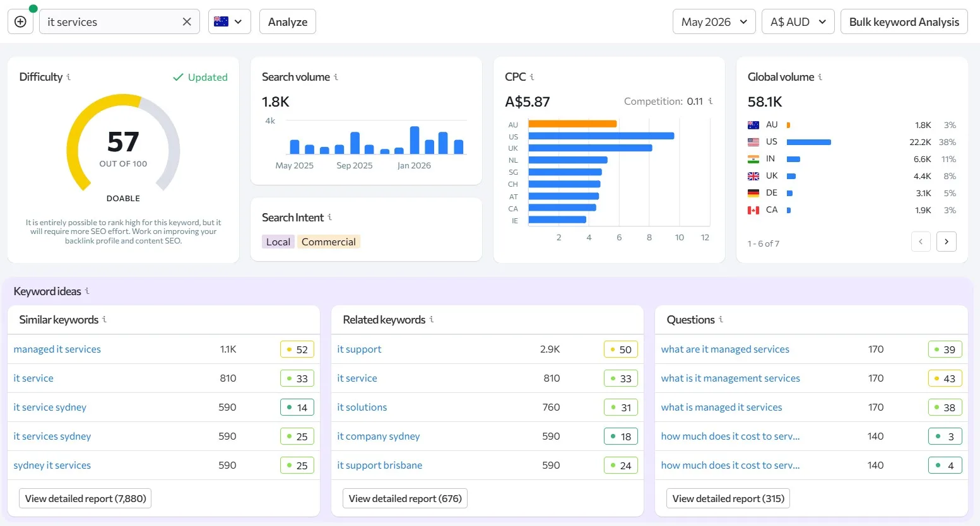Click the A$5.87 CPC value
Image resolution: width=980 pixels, height=526 pixels.
[x=528, y=102]
